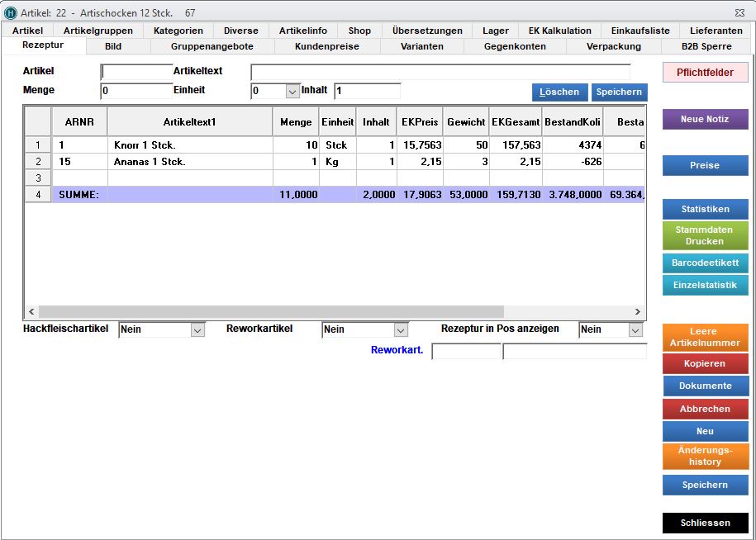Click the Barcodeetikett button

(705, 263)
